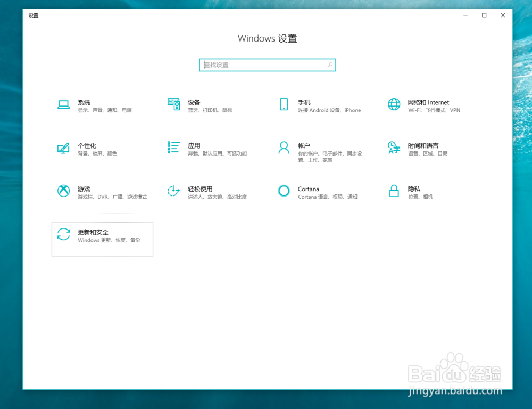The height and width of the screenshot is (409, 532).
Task: Click the text 连接 Android 设备、iPhone
Action: [x=329, y=110]
